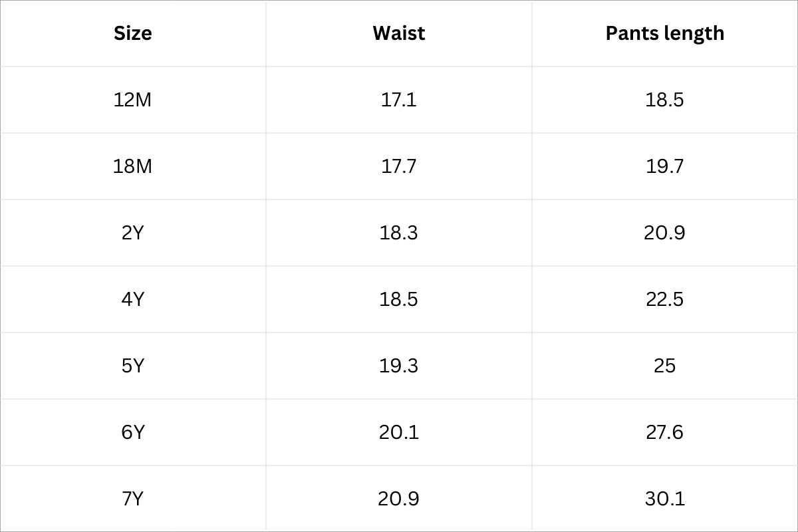The height and width of the screenshot is (532, 798).
Task: Select the 7Y size cell
Action: point(133,499)
